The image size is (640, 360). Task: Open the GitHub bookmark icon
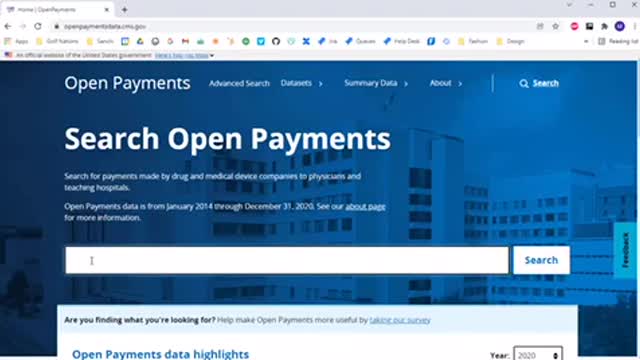point(276,41)
